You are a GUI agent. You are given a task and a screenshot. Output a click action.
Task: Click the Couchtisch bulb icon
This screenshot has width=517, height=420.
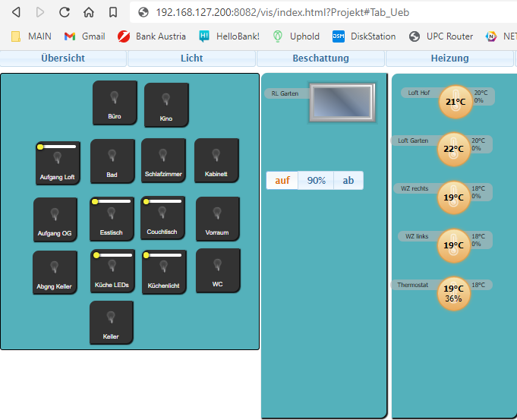[162, 213]
